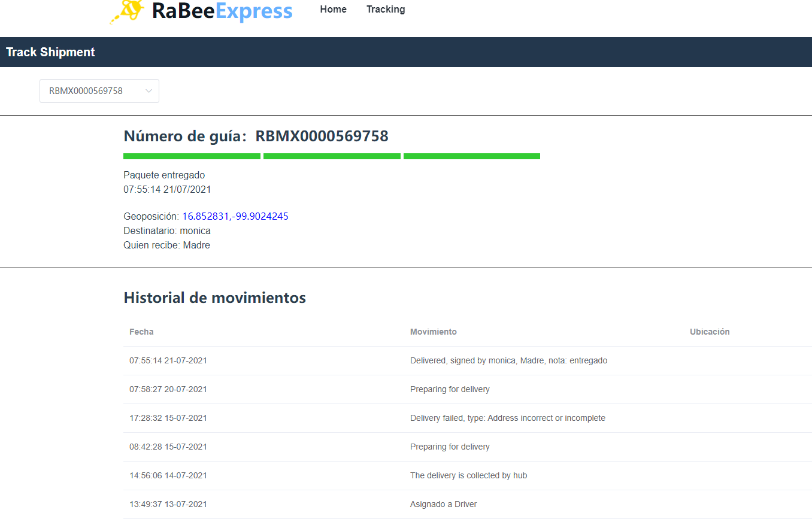
Task: Open the geoposition coordinates link
Action: [235, 217]
